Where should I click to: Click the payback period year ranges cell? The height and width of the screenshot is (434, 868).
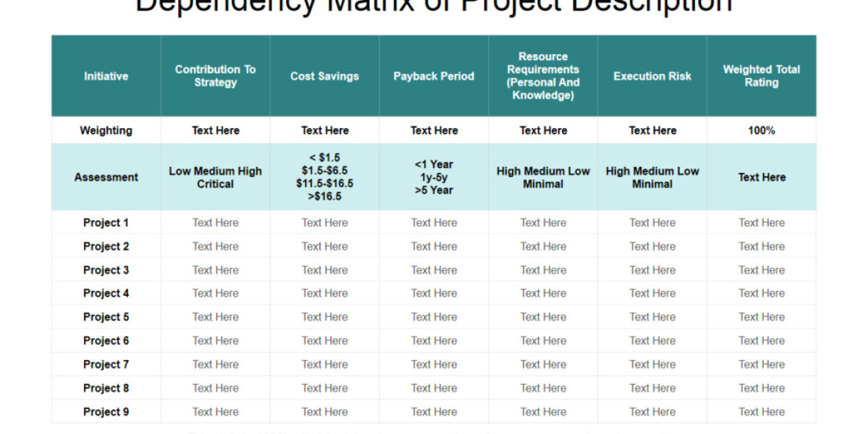(x=434, y=177)
